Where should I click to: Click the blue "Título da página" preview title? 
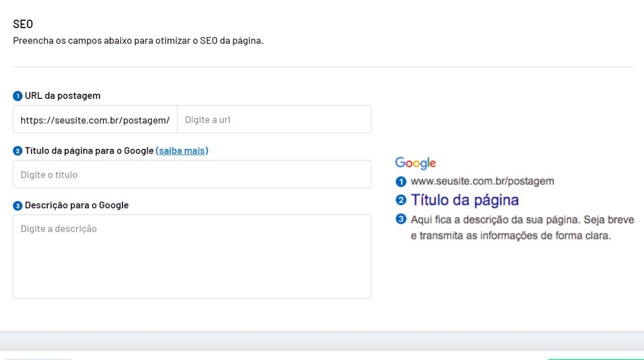click(x=465, y=200)
